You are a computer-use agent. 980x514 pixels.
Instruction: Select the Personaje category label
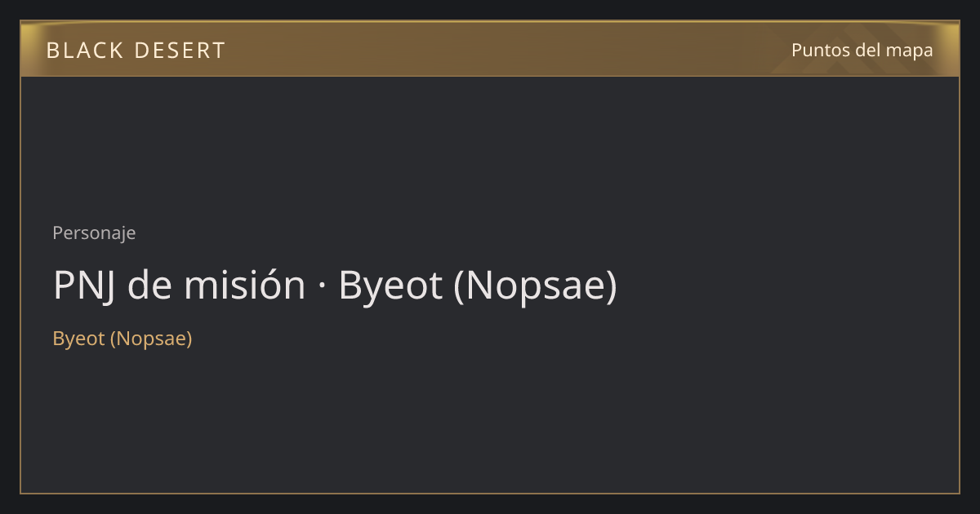pos(94,233)
